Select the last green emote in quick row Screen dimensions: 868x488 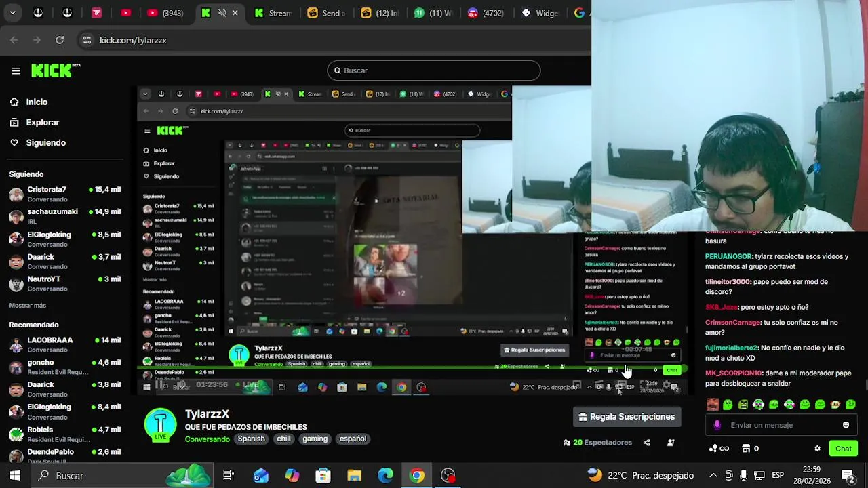coord(850,405)
